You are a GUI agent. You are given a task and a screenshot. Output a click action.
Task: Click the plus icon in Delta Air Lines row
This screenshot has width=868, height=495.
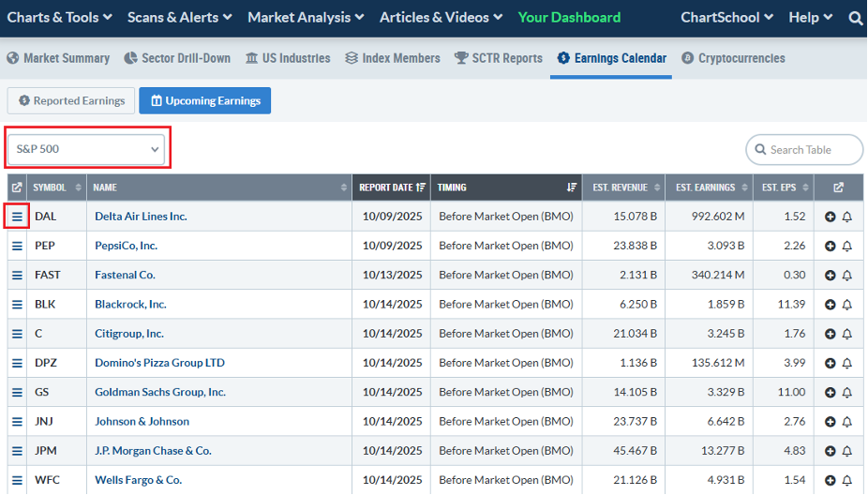[830, 217]
